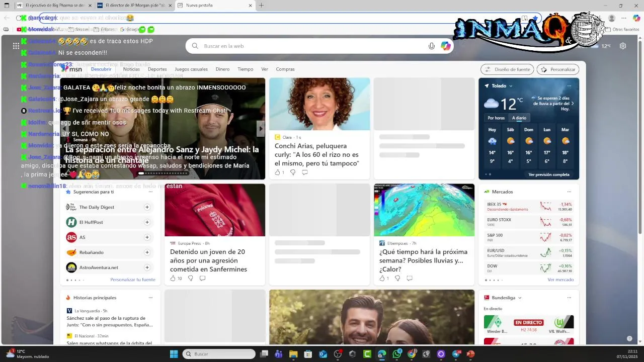Screen dimensions: 644x362
Task: Open the Windows Start menu
Action: click(x=174, y=354)
